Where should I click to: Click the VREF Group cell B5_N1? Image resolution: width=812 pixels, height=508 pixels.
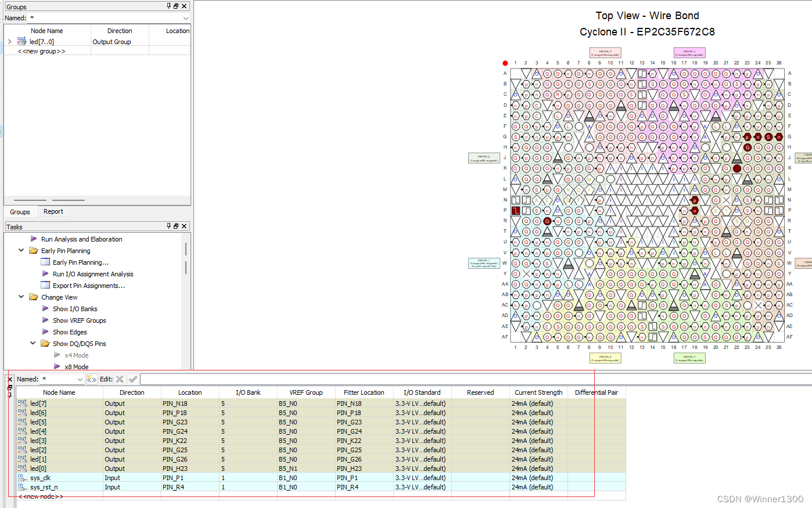(306, 469)
